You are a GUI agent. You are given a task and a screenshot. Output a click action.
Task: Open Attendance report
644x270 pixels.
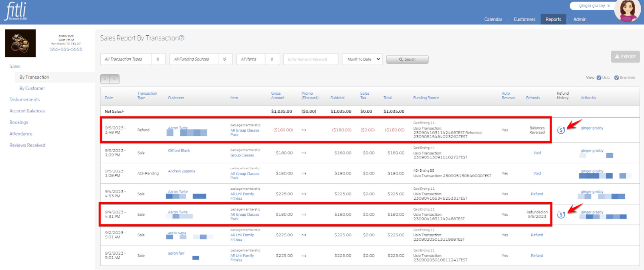21,134
